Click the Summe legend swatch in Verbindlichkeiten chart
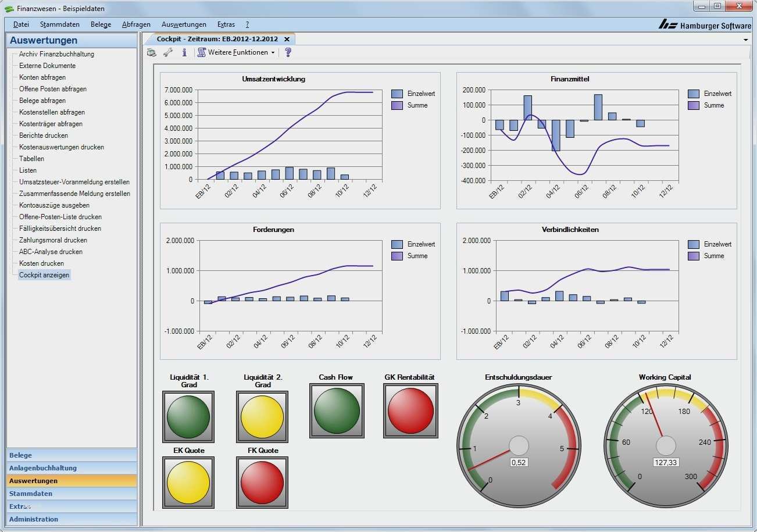 click(x=694, y=256)
